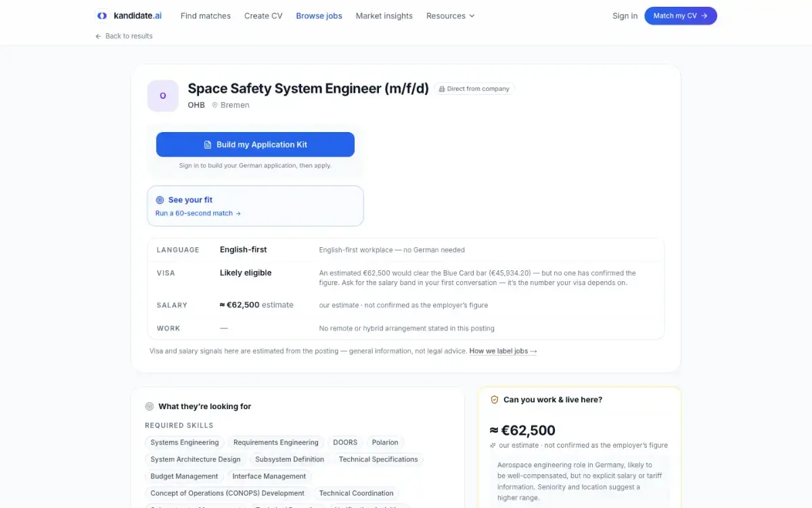Screen dimensions: 812x508
Task: Click the kandidate.ai brand name
Action: [137, 16]
